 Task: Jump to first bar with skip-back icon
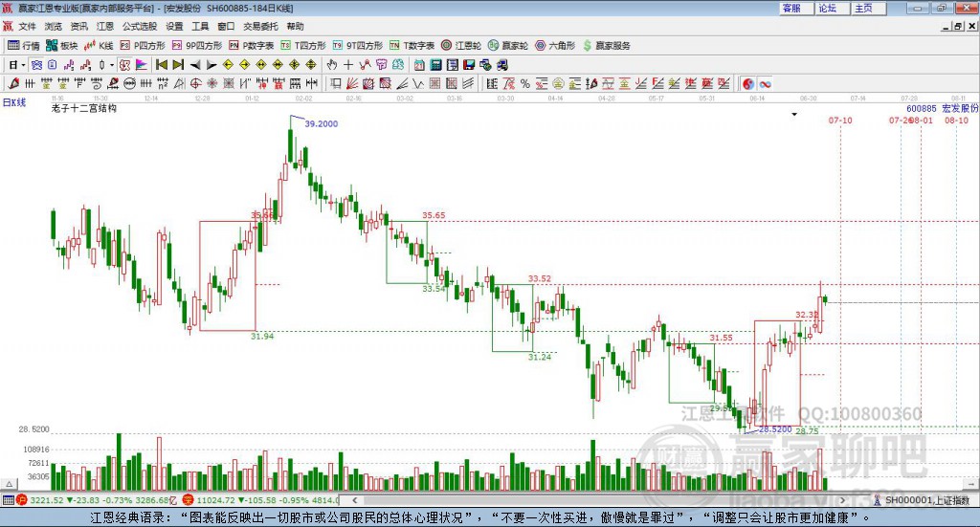coord(161,64)
